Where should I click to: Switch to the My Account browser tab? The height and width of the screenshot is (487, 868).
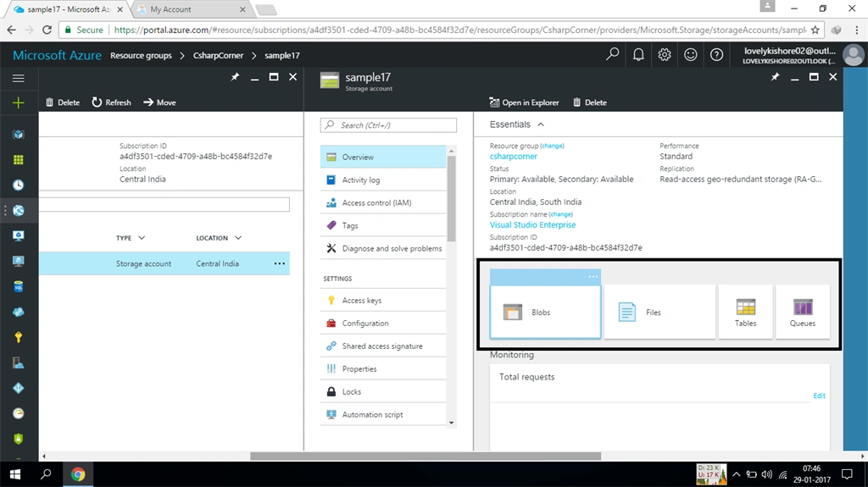pyautogui.click(x=192, y=9)
